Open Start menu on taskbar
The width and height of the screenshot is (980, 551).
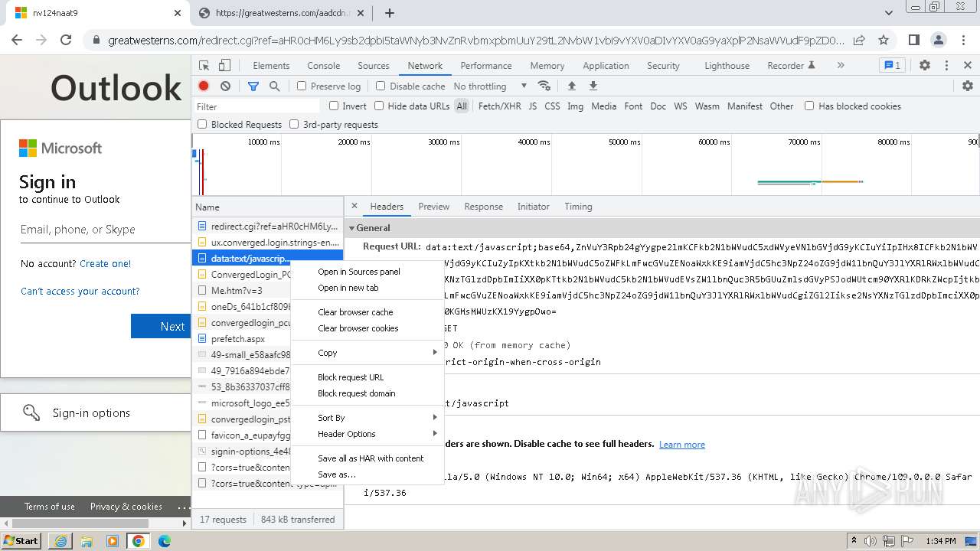[x=21, y=541]
